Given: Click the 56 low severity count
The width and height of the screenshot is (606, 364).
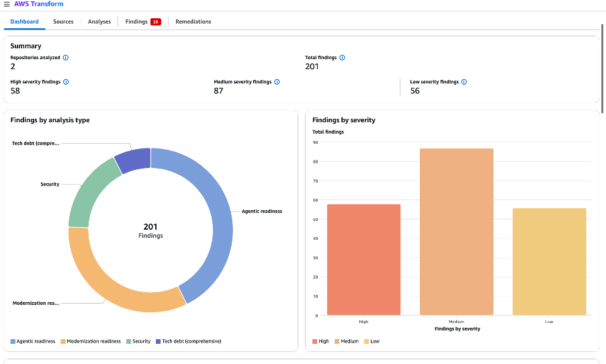Looking at the screenshot, I should click(x=415, y=91).
